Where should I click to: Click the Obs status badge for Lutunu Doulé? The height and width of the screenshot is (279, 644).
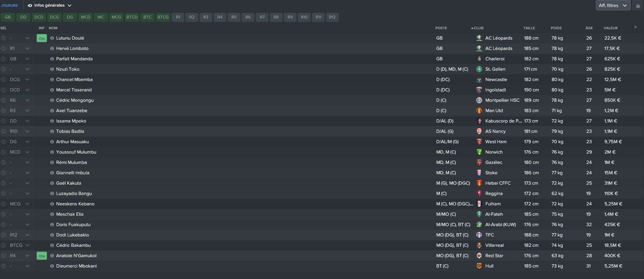42,38
